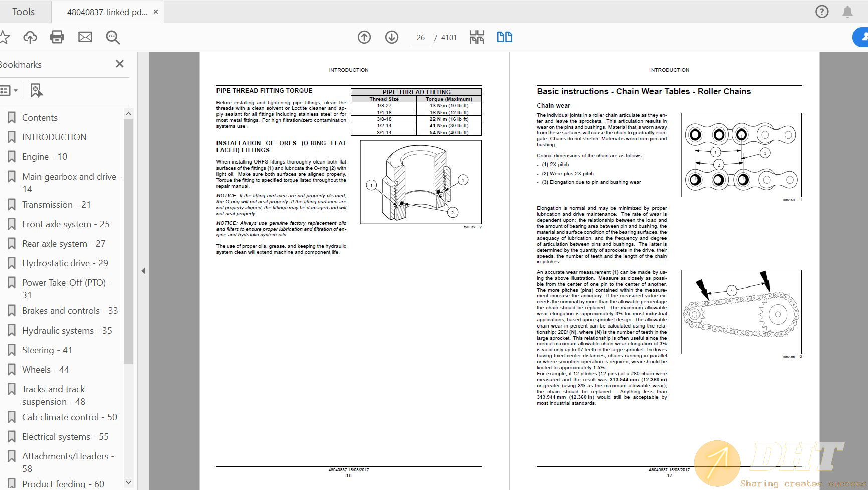Click the Chain wear subheading
This screenshot has width=868, height=490.
point(553,106)
